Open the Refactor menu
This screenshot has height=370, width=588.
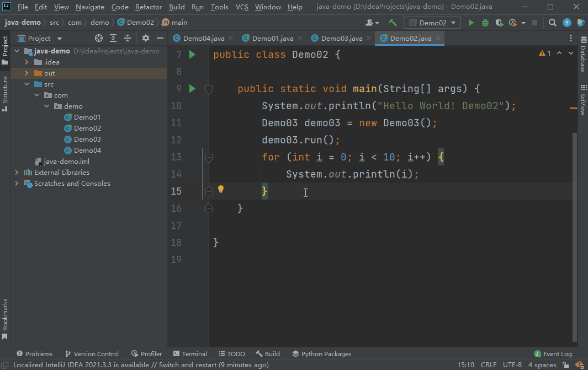tap(149, 7)
